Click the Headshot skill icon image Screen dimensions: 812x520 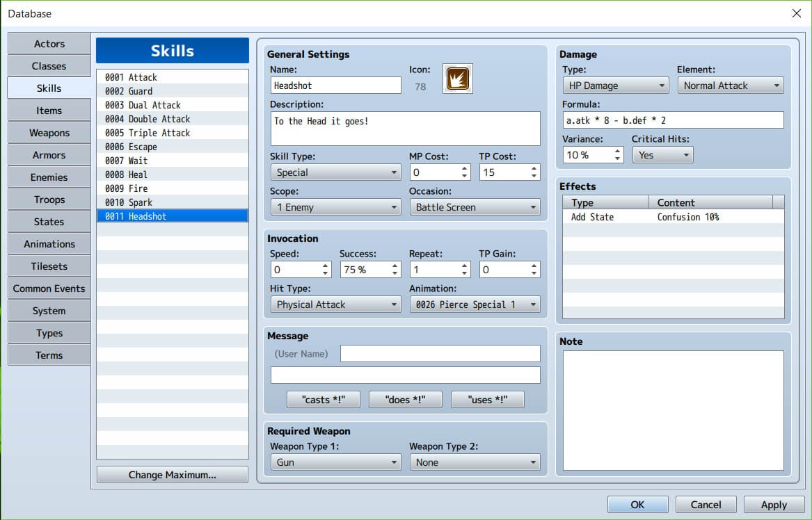coord(458,79)
